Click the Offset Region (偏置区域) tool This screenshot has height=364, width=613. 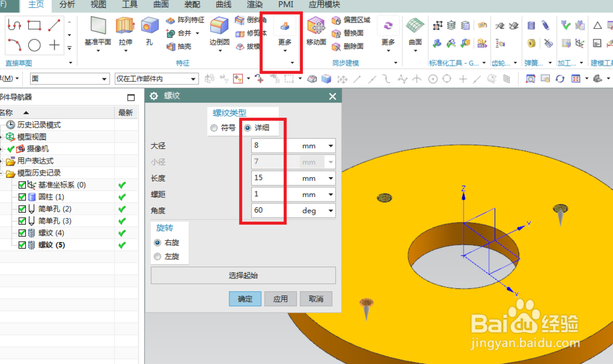click(351, 20)
